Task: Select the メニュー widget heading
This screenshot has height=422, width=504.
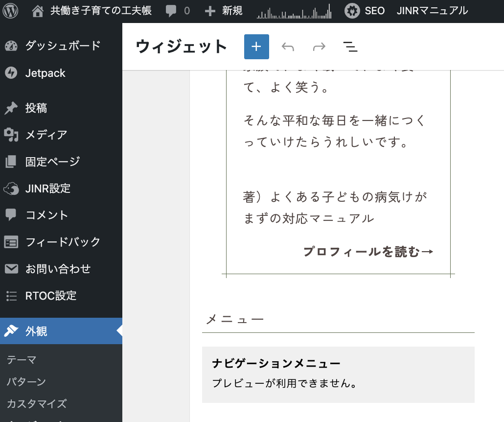Action: point(235,319)
